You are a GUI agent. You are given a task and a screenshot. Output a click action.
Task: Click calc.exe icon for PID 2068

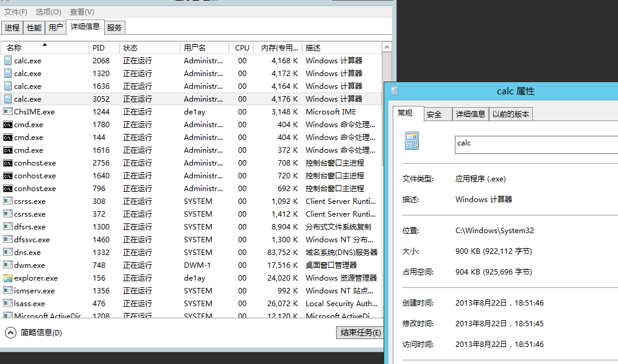pyautogui.click(x=7, y=60)
